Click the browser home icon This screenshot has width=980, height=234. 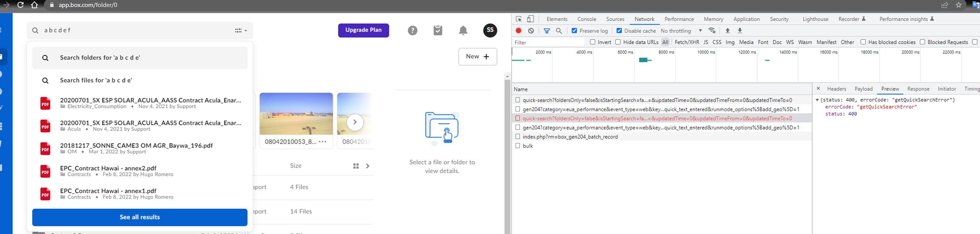pos(34,5)
